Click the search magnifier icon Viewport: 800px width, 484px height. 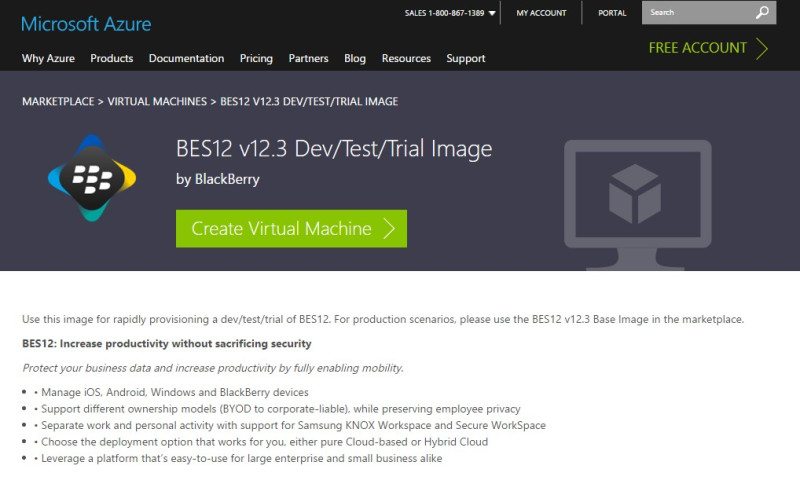tap(762, 12)
